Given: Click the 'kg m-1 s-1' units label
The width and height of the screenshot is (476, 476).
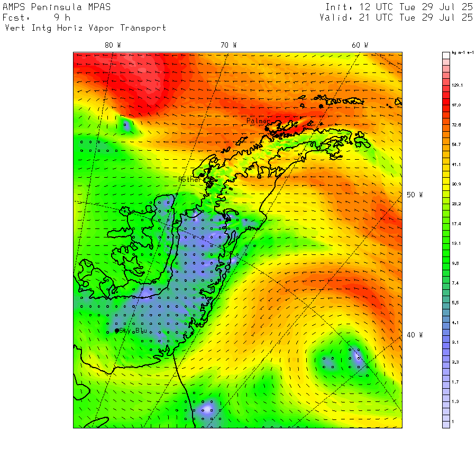Looking at the screenshot, I should [463, 53].
